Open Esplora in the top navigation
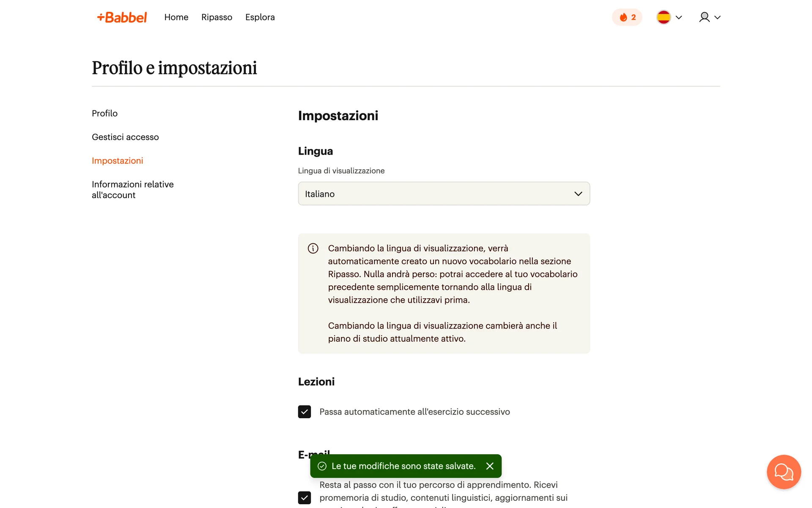This screenshot has height=508, width=812. tap(260, 17)
